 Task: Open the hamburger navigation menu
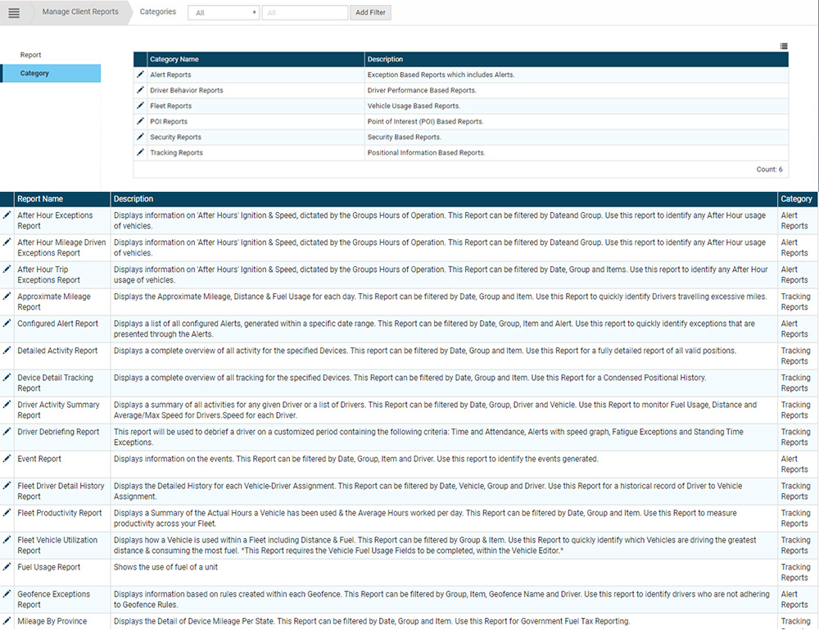coord(15,11)
